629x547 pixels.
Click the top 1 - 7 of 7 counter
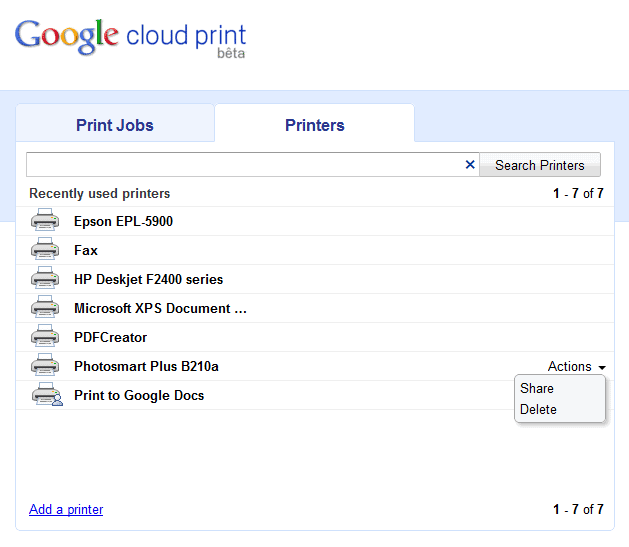click(578, 193)
